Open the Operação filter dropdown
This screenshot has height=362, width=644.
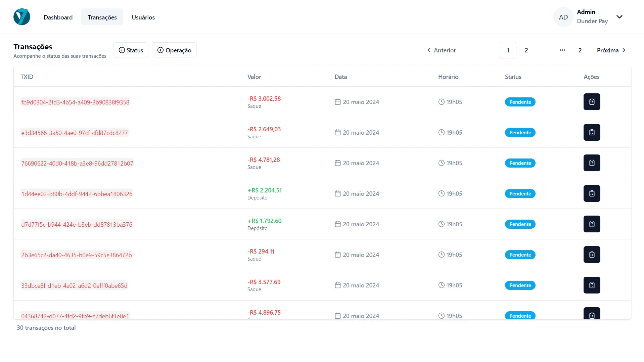tap(174, 50)
